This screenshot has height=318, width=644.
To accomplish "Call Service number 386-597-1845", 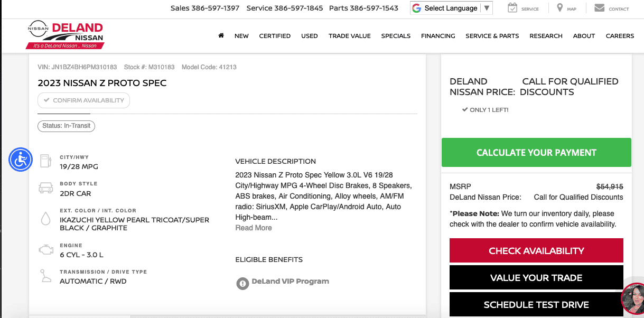I will (285, 8).
